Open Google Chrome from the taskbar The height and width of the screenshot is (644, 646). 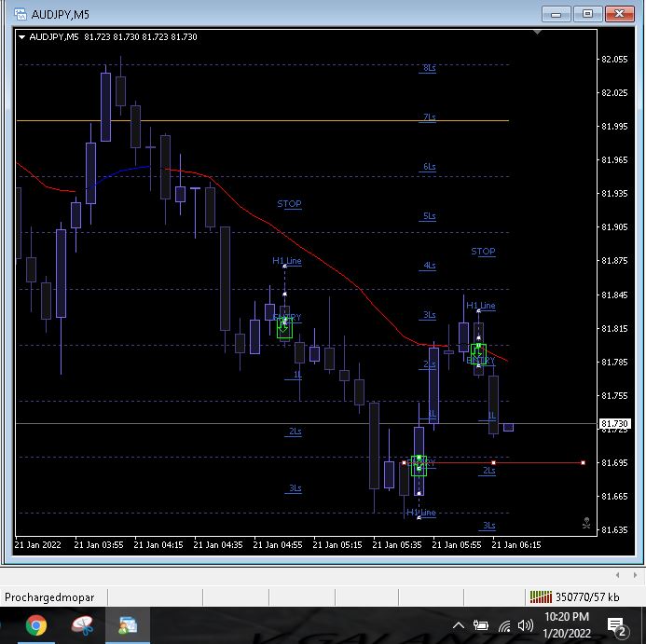[x=36, y=625]
